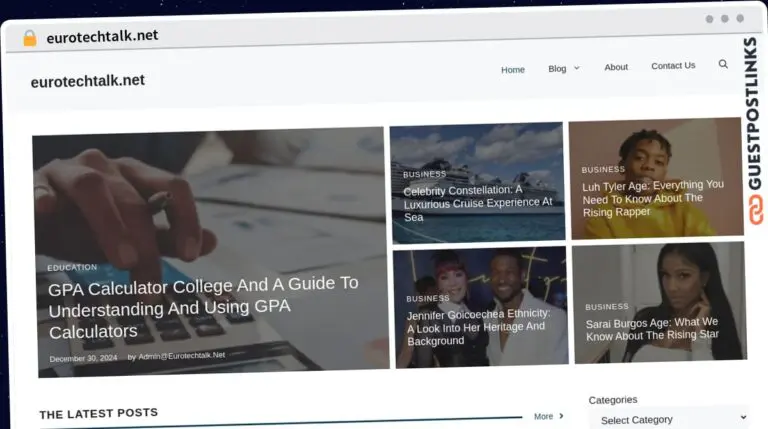The width and height of the screenshot is (768, 429).
Task: Click the eurotechtalk.net site title logo
Action: tap(88, 81)
